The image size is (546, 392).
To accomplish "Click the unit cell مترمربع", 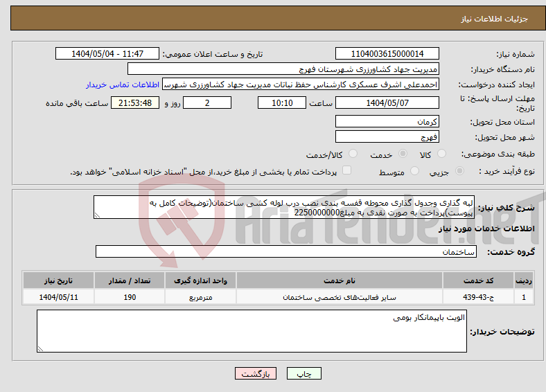I will 200,297.
